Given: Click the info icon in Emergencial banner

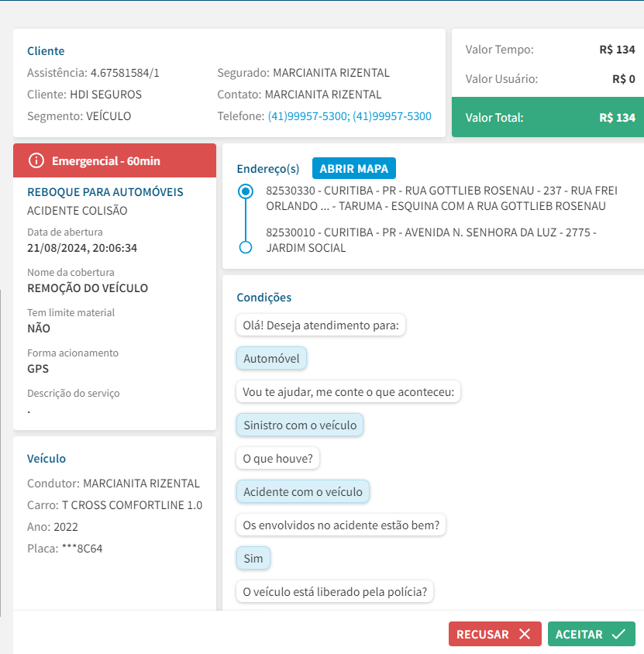Looking at the screenshot, I should pyautogui.click(x=36, y=160).
